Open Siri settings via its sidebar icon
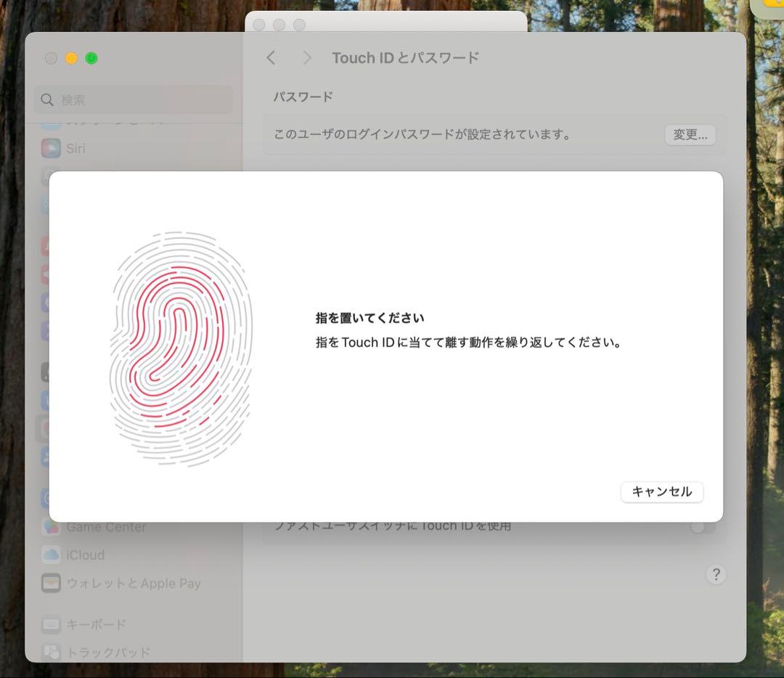This screenshot has width=784, height=678. (51, 148)
